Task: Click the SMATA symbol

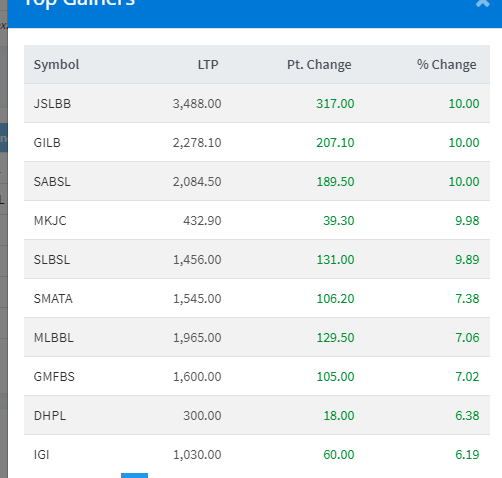Action: [x=53, y=299]
